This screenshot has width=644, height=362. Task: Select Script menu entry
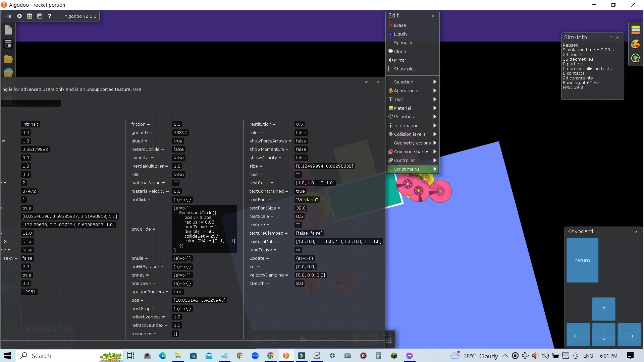pyautogui.click(x=407, y=169)
